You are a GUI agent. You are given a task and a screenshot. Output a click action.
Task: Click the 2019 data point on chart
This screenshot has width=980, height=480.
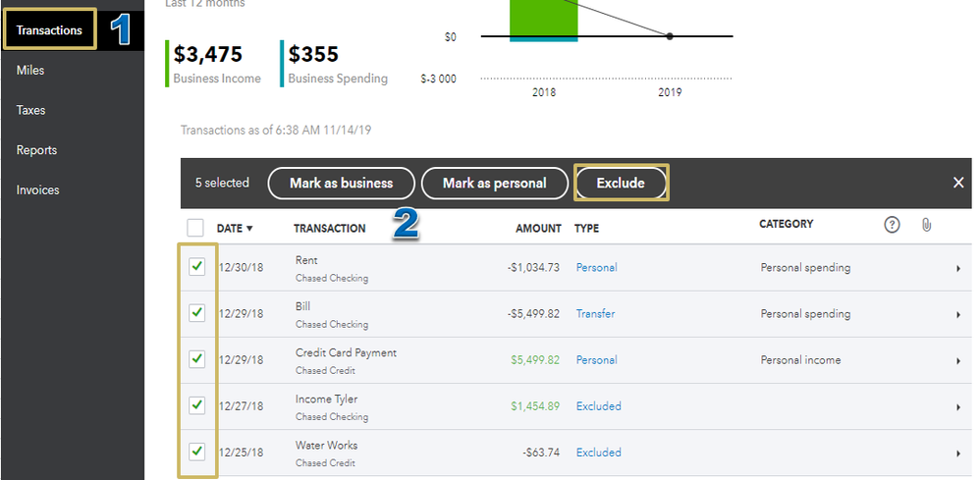coord(670,36)
